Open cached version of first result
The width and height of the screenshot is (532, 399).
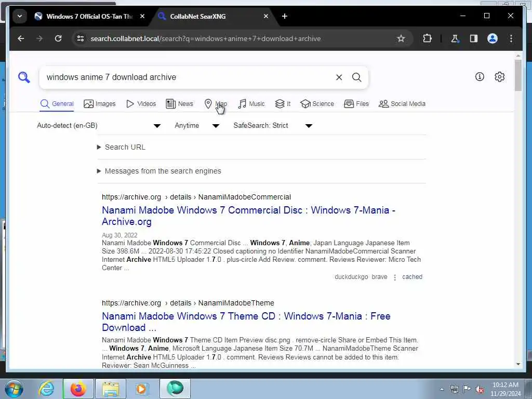coord(412,277)
